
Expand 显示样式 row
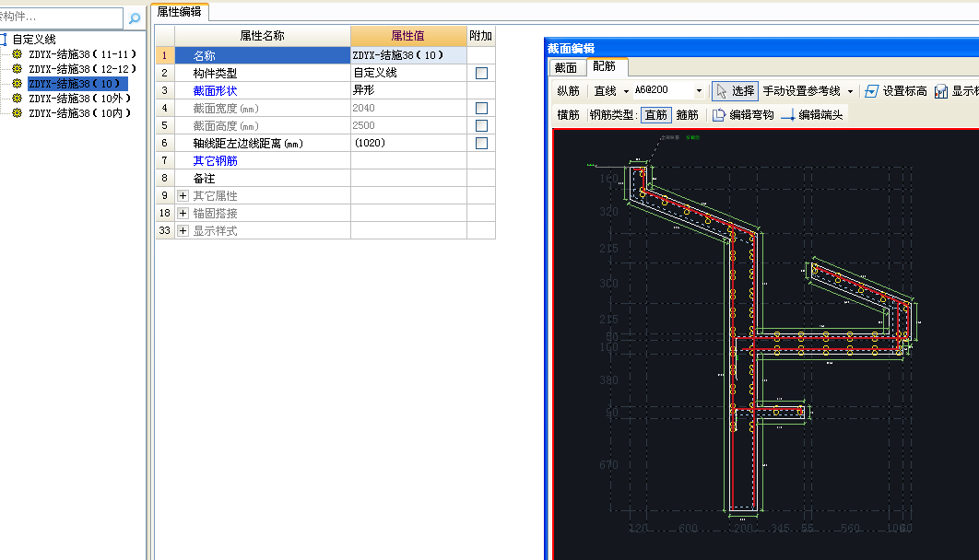(183, 231)
